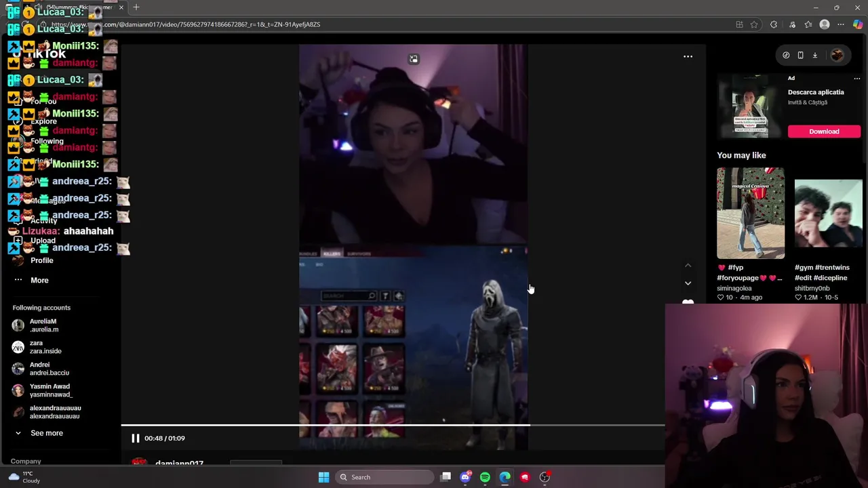Screen dimensions: 868x488
Task: Open the Favorites list toolbar icon
Action: 808,24
